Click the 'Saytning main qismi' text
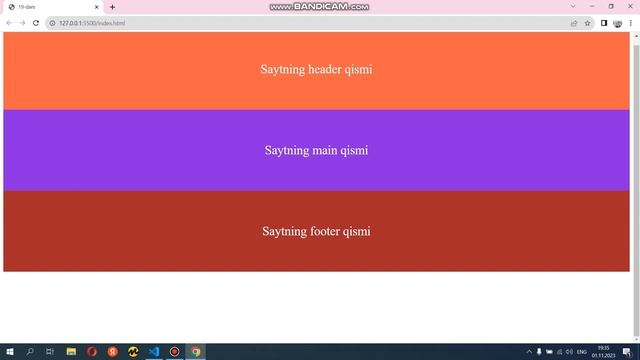The width and height of the screenshot is (640, 360). [316, 150]
